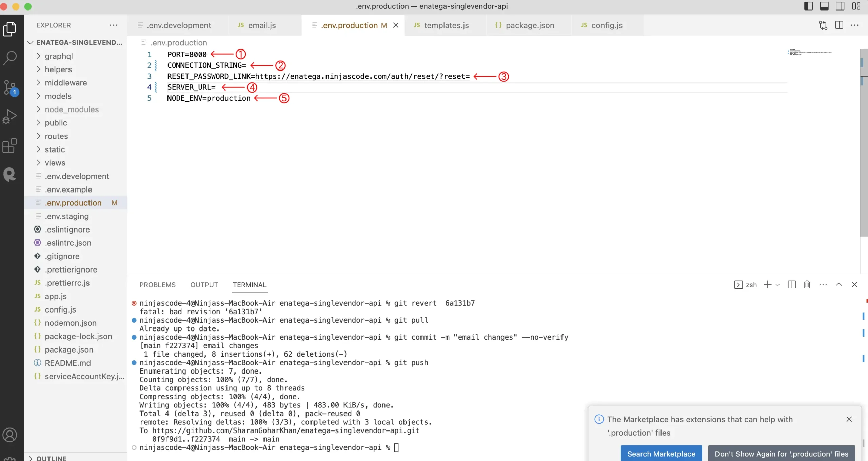This screenshot has width=868, height=461.
Task: Split the editor to the right
Action: click(x=839, y=25)
